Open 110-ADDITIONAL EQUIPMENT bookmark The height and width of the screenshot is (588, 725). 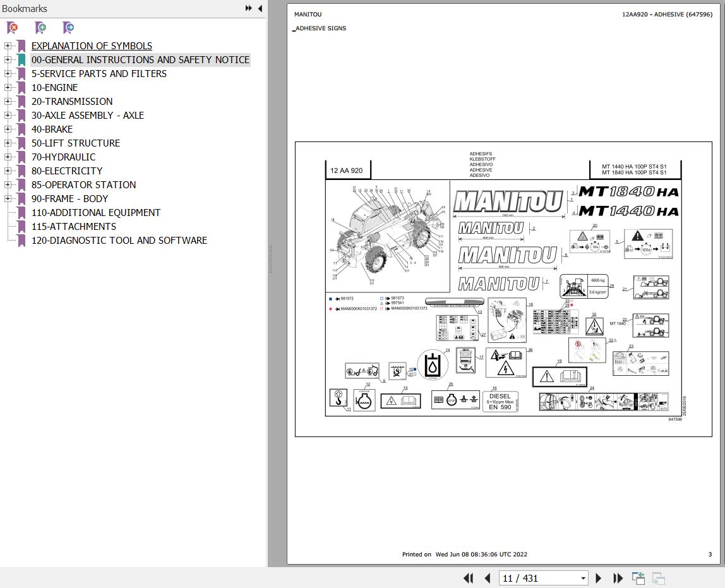[x=96, y=212]
